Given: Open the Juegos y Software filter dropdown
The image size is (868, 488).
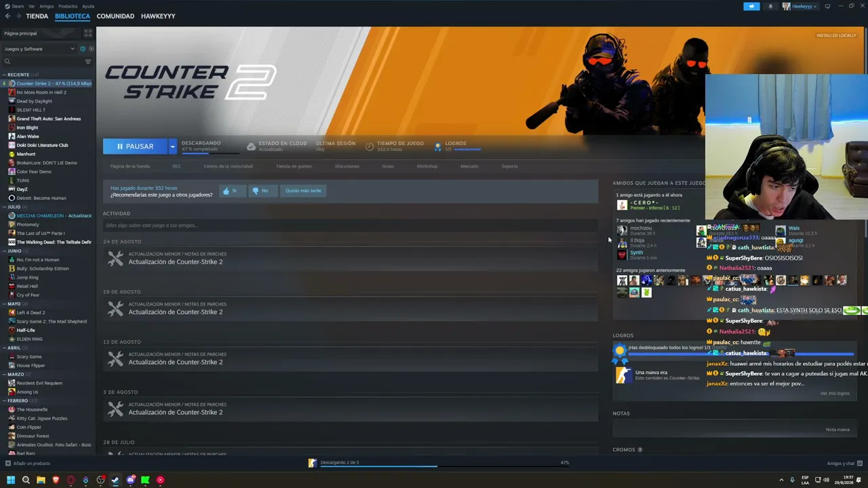Looking at the screenshot, I should [x=39, y=49].
